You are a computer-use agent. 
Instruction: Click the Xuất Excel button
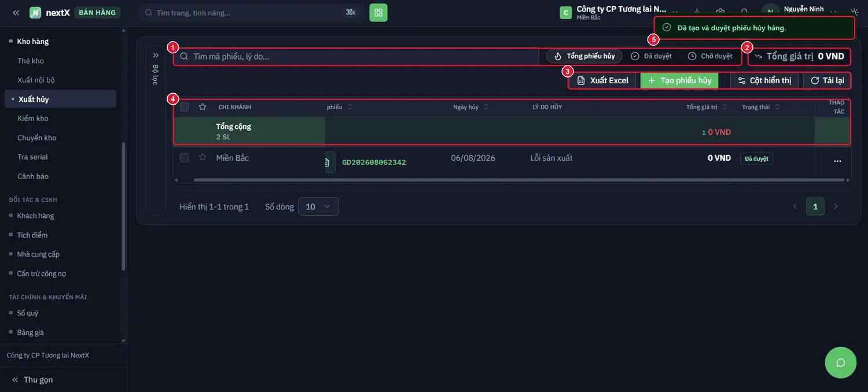point(603,80)
